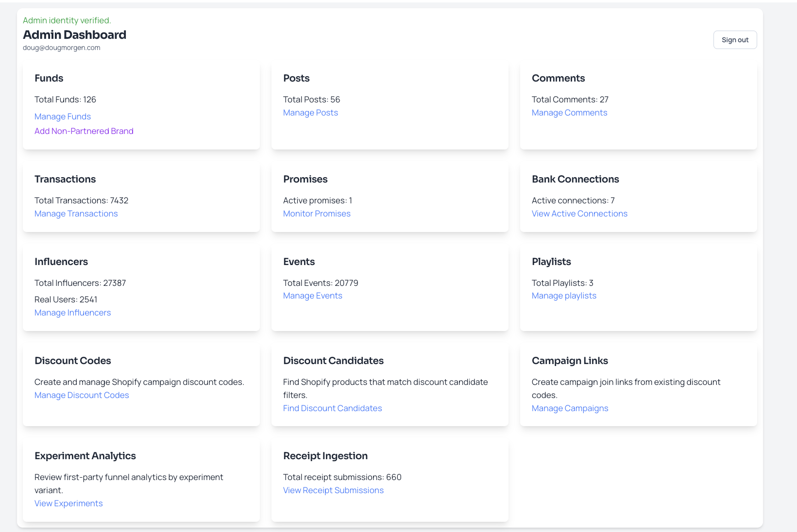Screen dimensions: 797x532
Task: Click 'Total Funds: 126' text
Action: click(65, 100)
